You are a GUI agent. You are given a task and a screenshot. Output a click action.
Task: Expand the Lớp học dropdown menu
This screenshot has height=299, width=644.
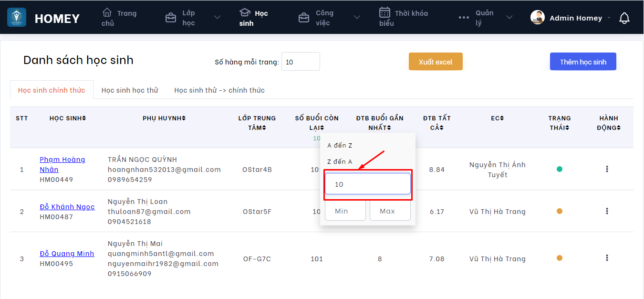217,18
